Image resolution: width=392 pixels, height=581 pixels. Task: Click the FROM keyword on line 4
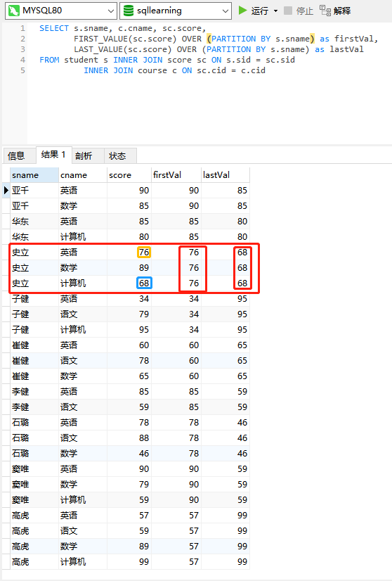click(49, 60)
